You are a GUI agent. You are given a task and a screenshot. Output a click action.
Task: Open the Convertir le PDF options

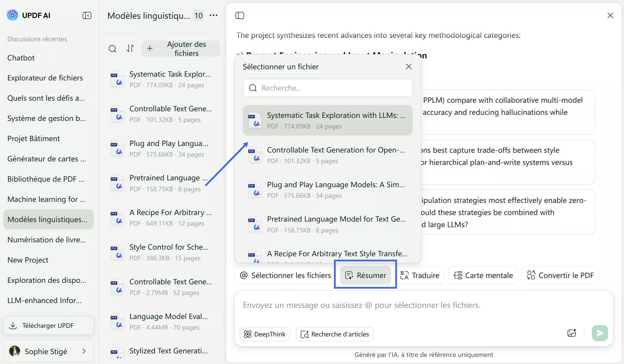click(560, 275)
